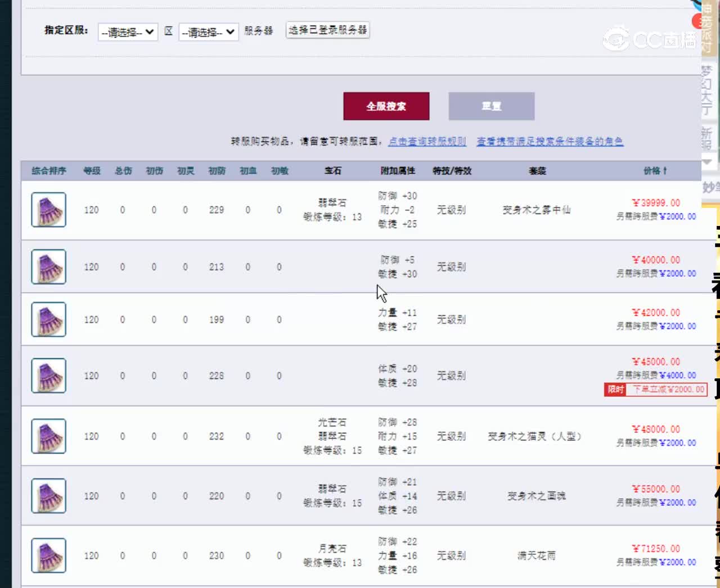Sort by 综合排序 column
The image size is (720, 588).
49,171
